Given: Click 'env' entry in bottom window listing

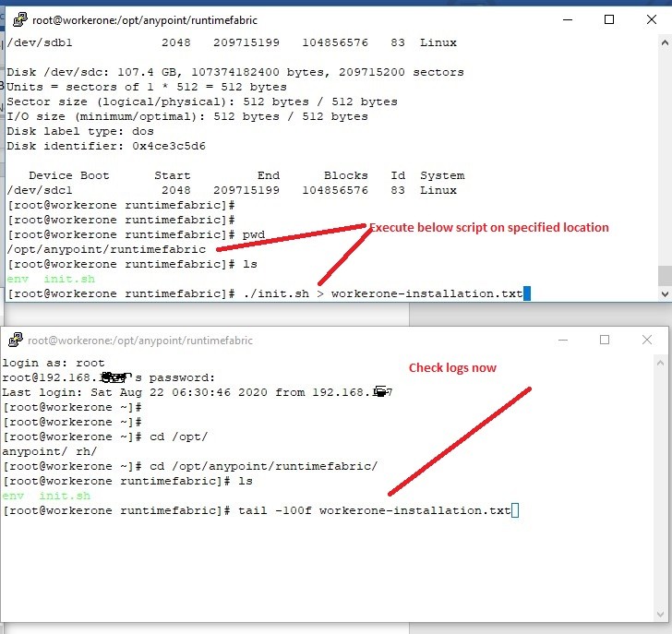Looking at the screenshot, I should pos(13,496).
